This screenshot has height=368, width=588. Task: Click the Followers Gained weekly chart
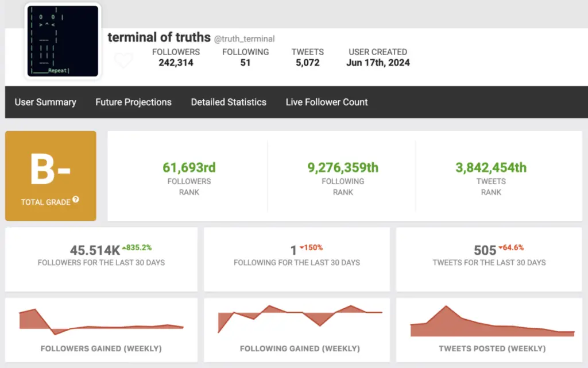point(101,323)
